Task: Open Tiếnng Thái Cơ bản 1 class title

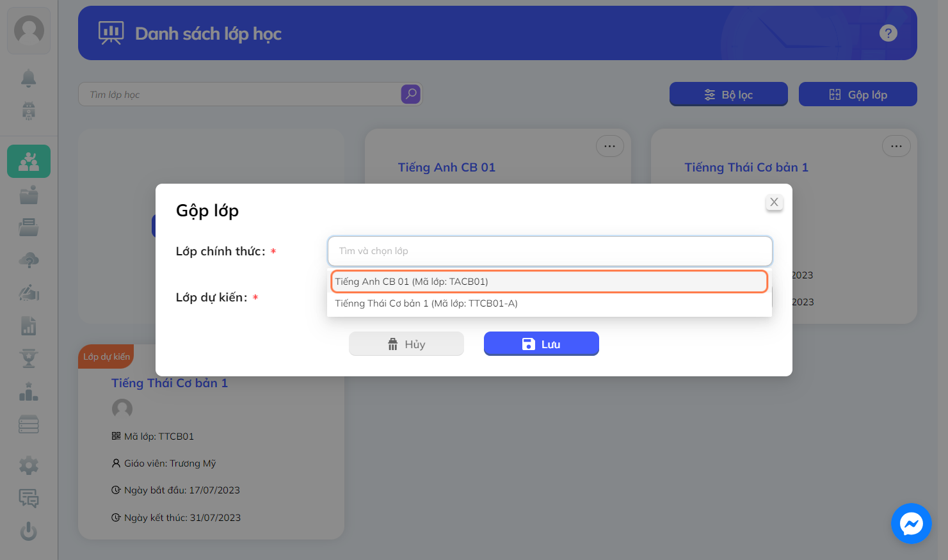Action: click(x=746, y=167)
